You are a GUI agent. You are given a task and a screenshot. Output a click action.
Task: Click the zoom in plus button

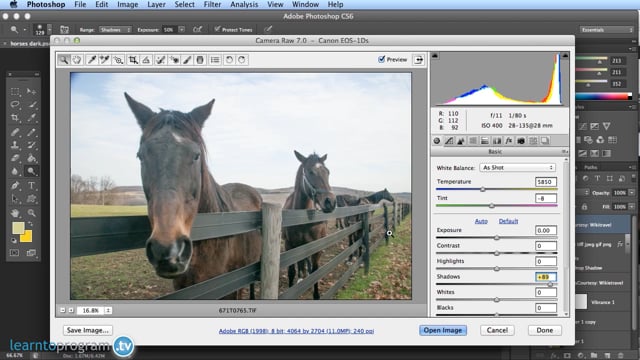[71, 310]
